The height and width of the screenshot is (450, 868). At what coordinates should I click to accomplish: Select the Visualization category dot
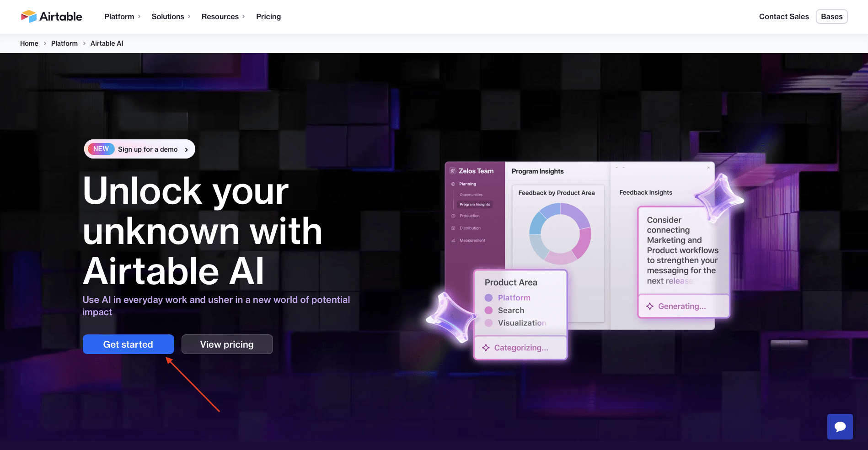click(x=489, y=323)
